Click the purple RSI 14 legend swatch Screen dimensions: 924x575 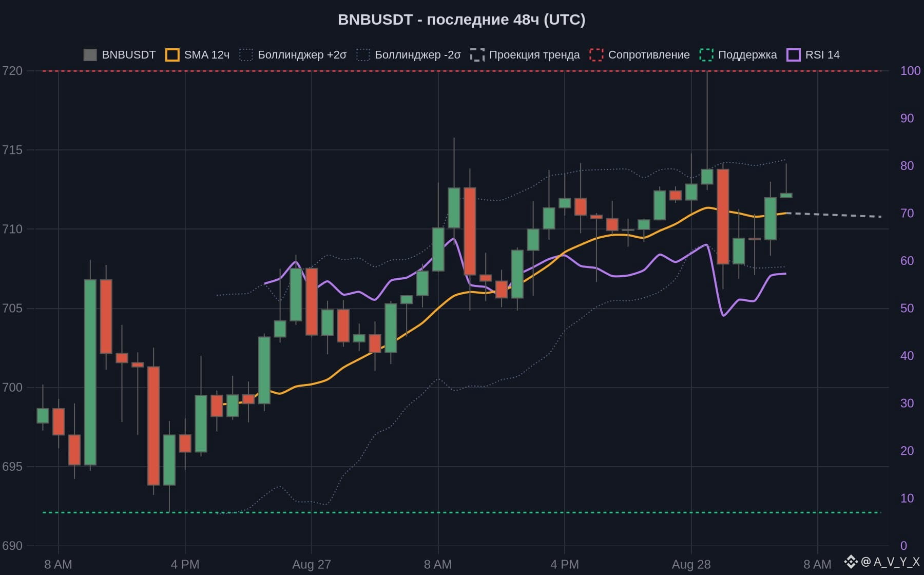click(x=794, y=55)
